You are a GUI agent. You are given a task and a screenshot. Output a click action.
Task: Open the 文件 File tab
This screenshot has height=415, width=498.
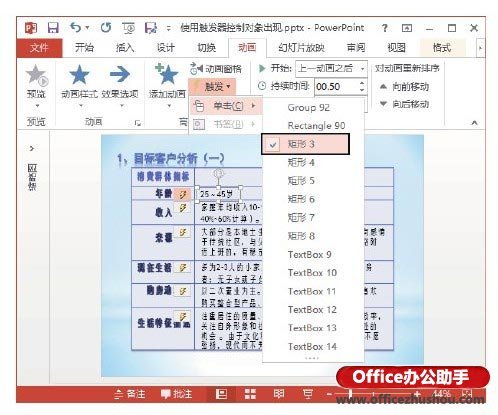pyautogui.click(x=39, y=48)
